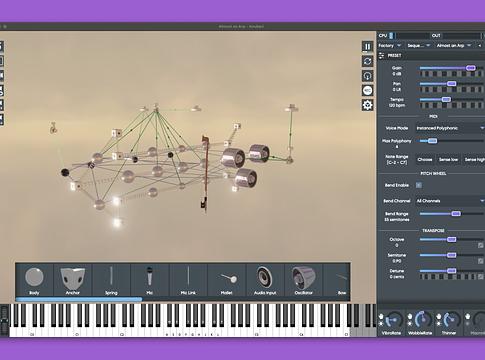Open the Almost an Arp preset menu
This screenshot has width=485, height=360.
pyautogui.click(x=454, y=46)
